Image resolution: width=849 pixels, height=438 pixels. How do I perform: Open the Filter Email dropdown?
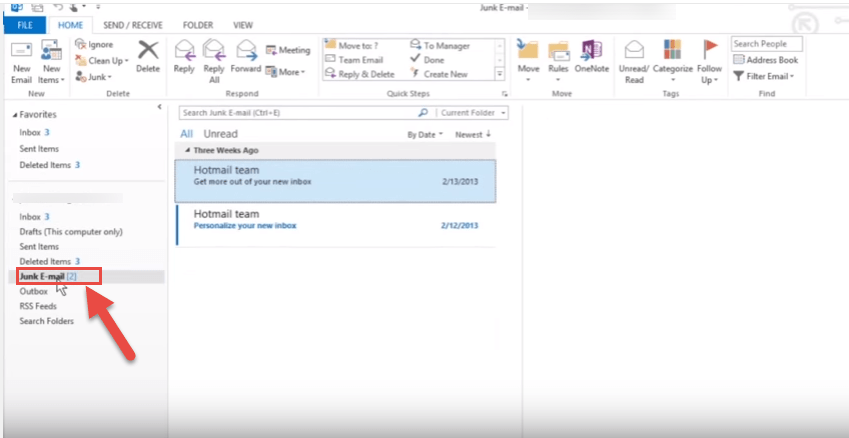coord(763,76)
